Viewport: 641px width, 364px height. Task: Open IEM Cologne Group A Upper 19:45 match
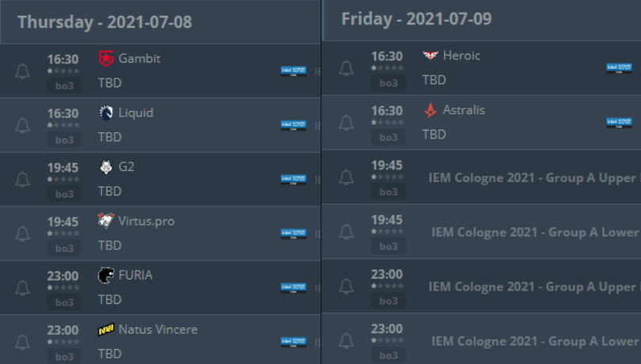[532, 178]
